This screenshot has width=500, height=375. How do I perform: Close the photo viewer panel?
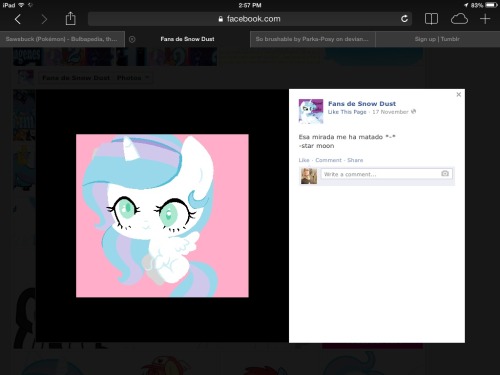[459, 95]
